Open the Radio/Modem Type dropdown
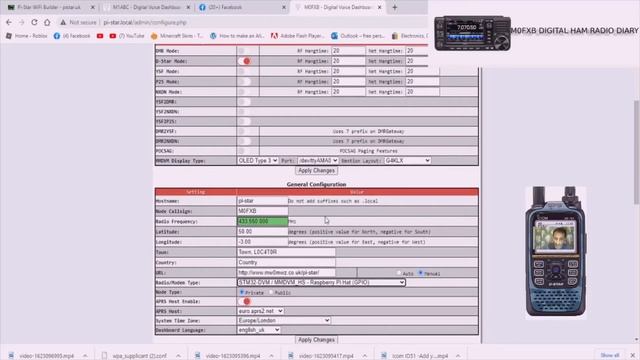Image resolution: width=640 pixels, height=360 pixels. pyautogui.click(x=321, y=282)
